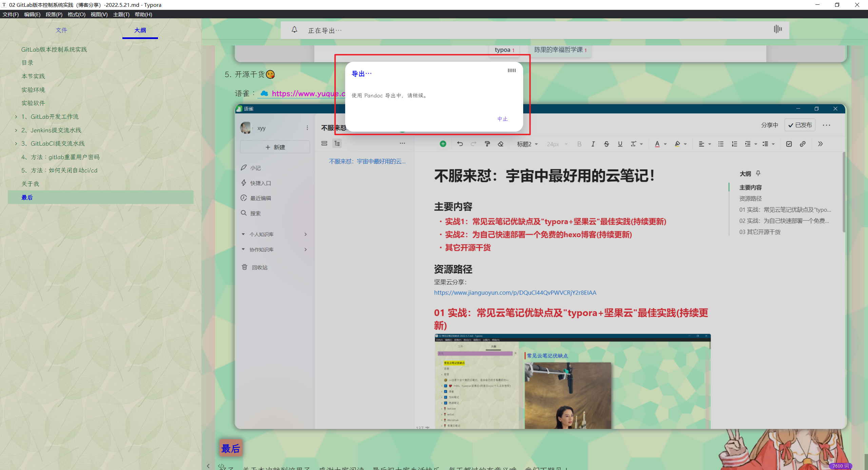Toggle the task checkbox icon in 语雀 toolbar
868x470 pixels.
click(x=789, y=144)
